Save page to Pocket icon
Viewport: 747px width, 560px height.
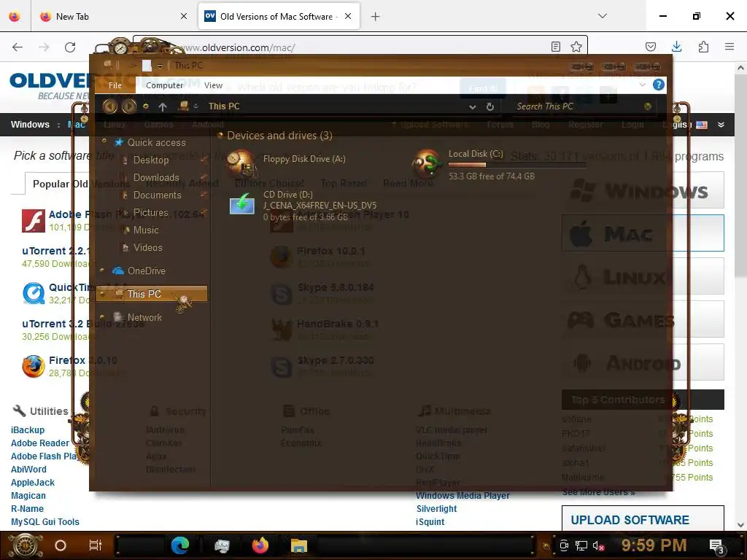650,47
